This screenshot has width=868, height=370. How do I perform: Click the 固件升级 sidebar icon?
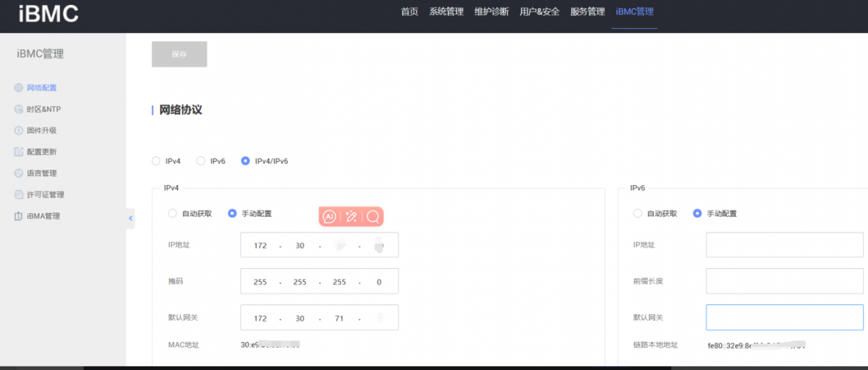pyautogui.click(x=19, y=131)
